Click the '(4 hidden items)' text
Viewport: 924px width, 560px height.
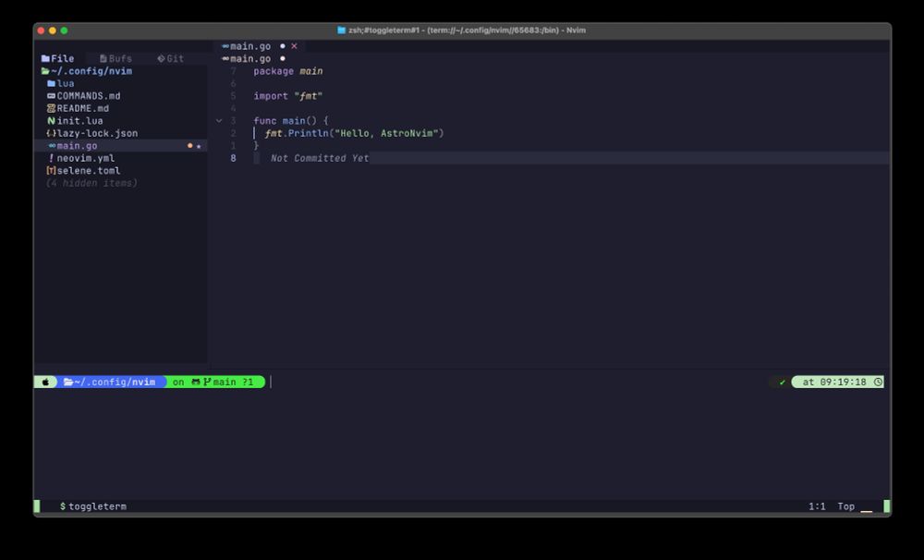pyautogui.click(x=91, y=183)
